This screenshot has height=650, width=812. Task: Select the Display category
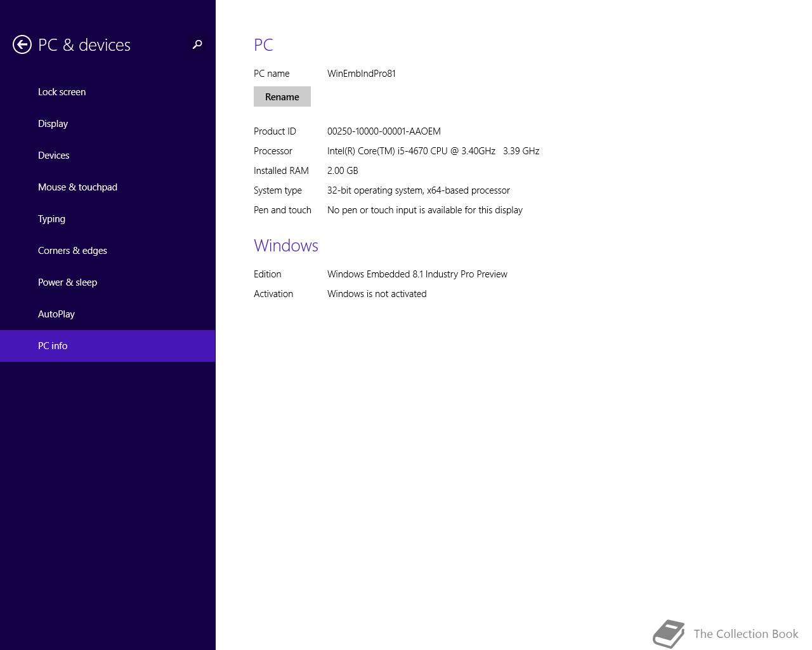pos(107,124)
